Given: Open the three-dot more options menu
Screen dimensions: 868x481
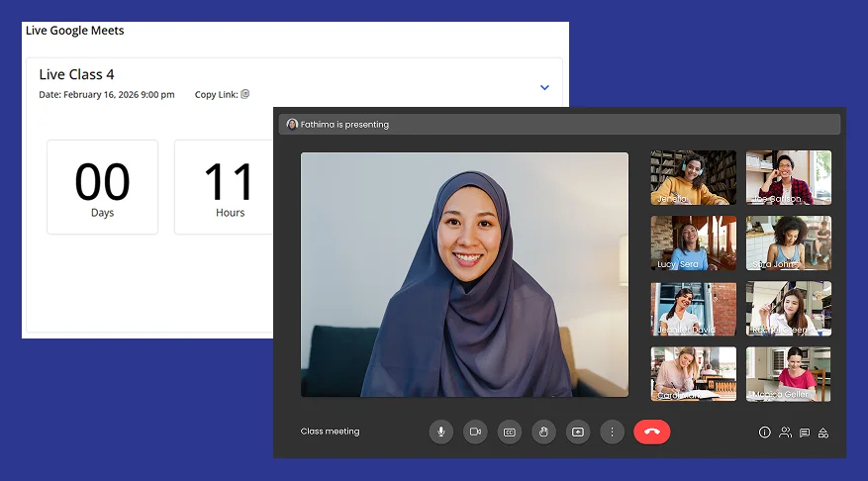Looking at the screenshot, I should (x=612, y=432).
